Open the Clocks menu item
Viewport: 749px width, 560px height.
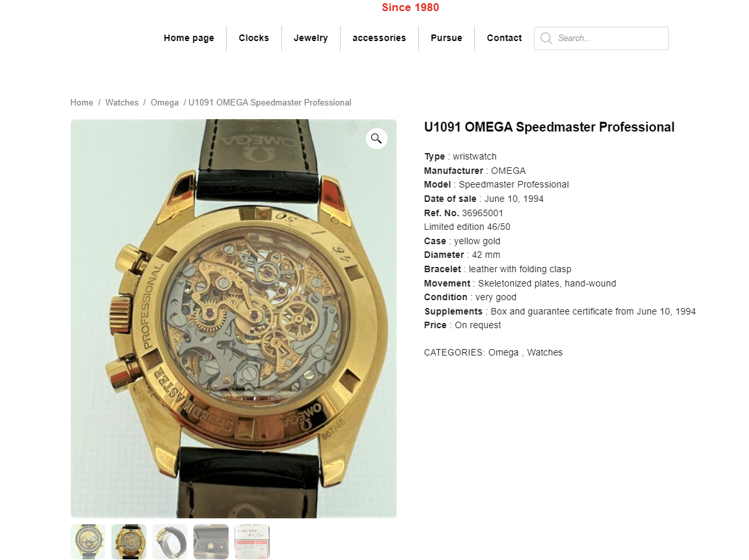tap(253, 38)
